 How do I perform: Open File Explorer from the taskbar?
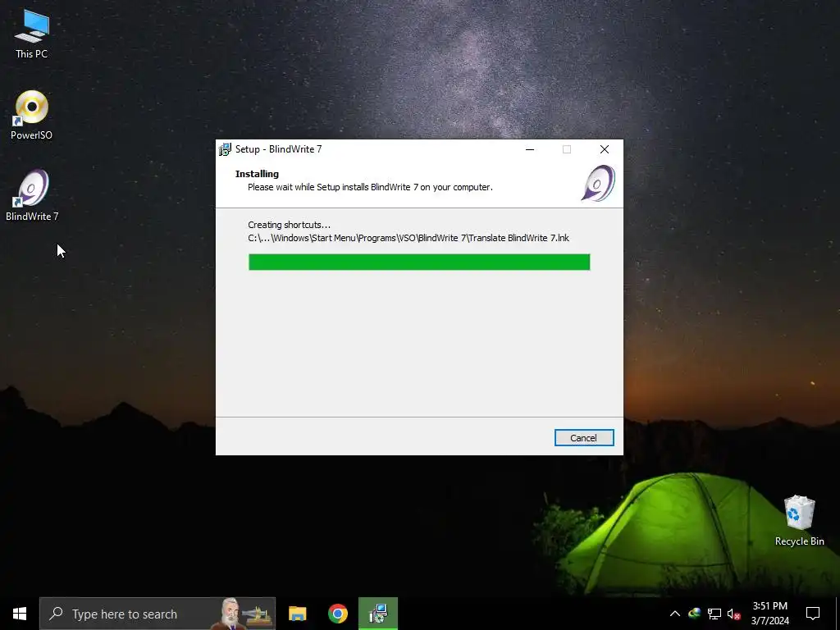coord(297,614)
